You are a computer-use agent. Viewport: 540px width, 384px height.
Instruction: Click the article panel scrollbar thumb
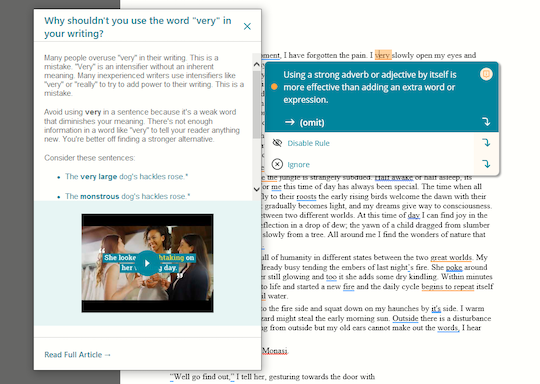point(256,105)
